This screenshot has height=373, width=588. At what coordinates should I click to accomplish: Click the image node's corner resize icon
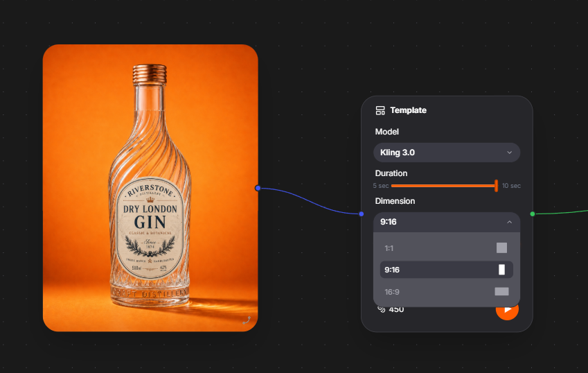(247, 320)
